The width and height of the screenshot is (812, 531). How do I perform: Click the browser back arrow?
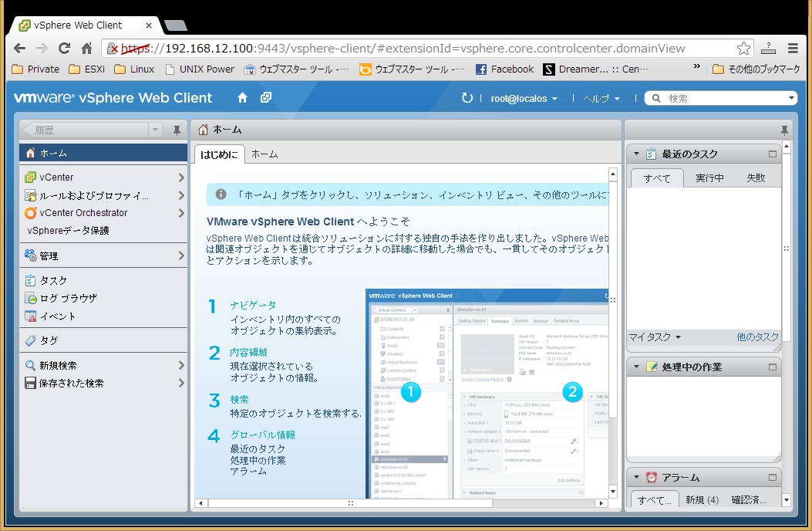[x=20, y=48]
